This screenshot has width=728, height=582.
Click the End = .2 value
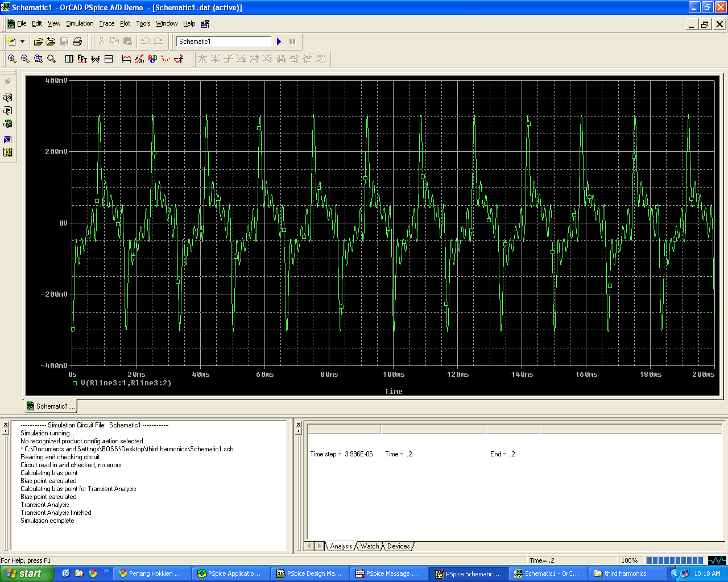coord(503,454)
